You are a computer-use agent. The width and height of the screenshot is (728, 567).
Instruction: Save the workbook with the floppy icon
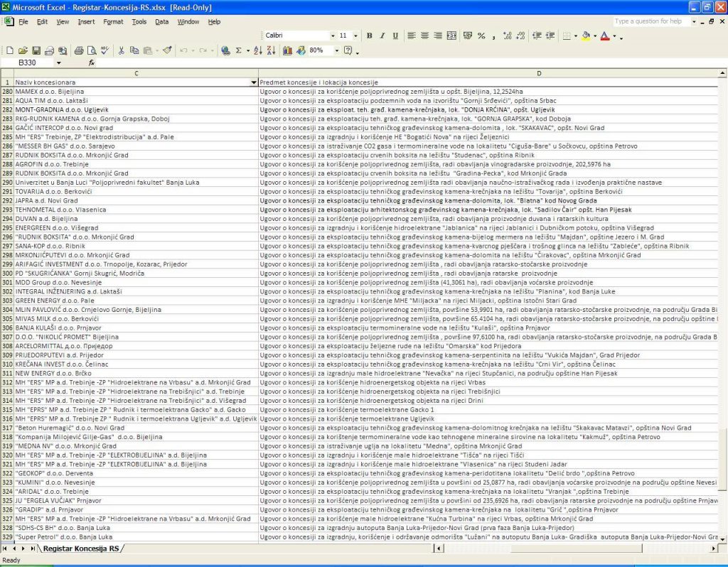tap(36, 50)
